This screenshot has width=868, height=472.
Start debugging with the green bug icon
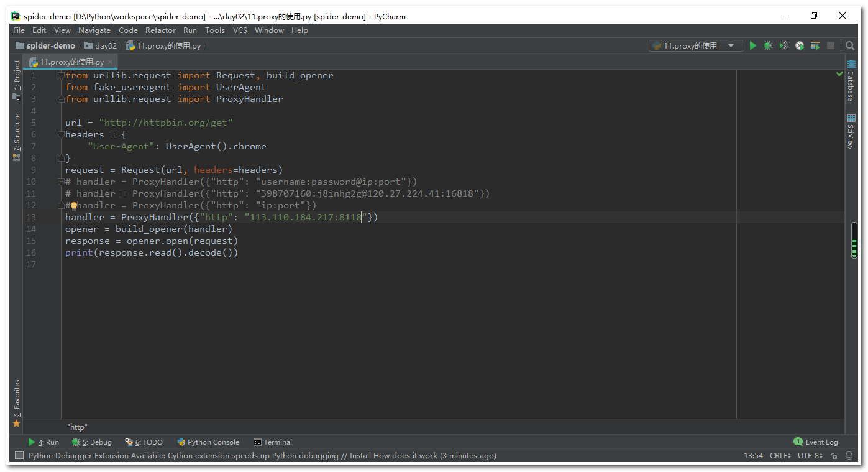(769, 45)
